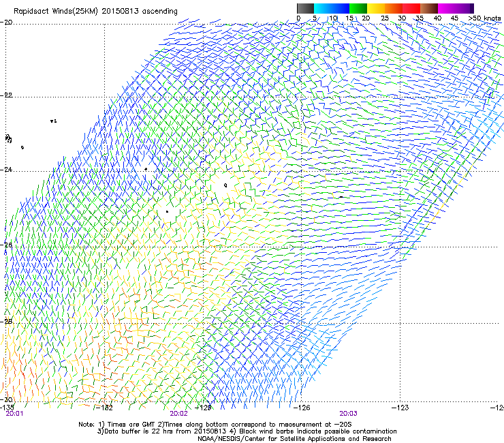Click the '25' legend scale number
This screenshot has width=504, height=443.
[x=385, y=18]
